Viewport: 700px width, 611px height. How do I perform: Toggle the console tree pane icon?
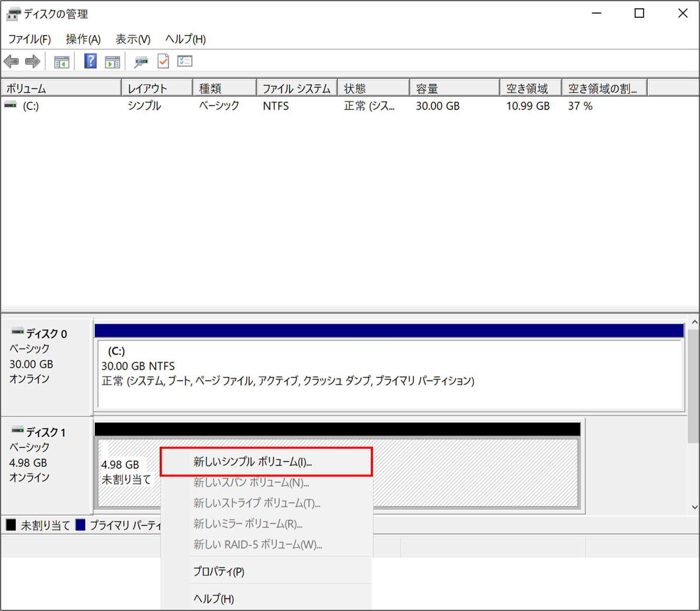point(62,62)
